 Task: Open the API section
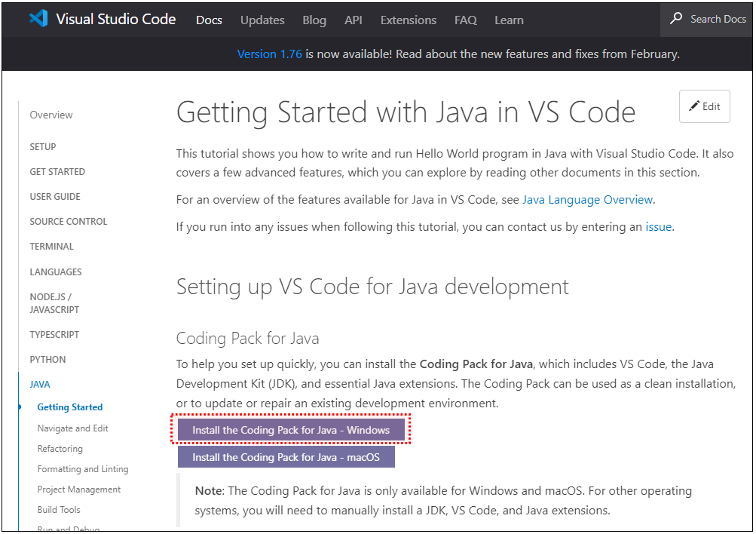(353, 20)
